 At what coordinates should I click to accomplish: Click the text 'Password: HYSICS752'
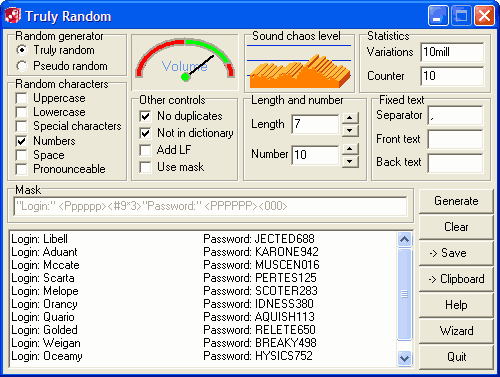(258, 356)
